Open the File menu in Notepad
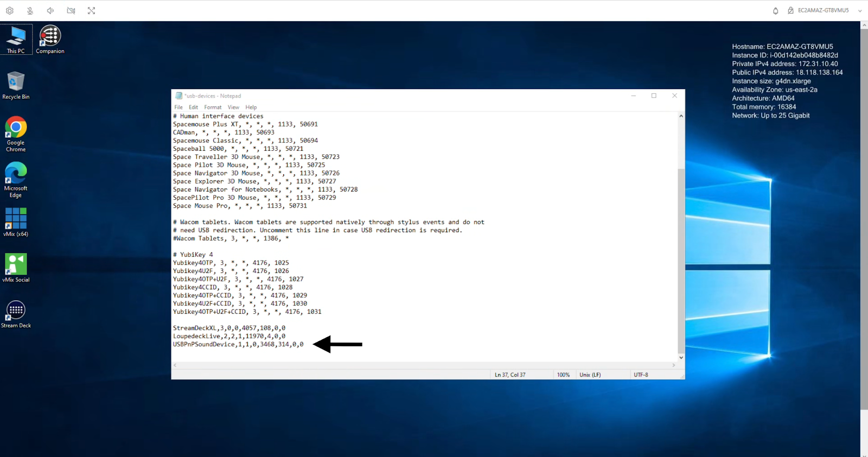This screenshot has width=868, height=457. coord(178,107)
